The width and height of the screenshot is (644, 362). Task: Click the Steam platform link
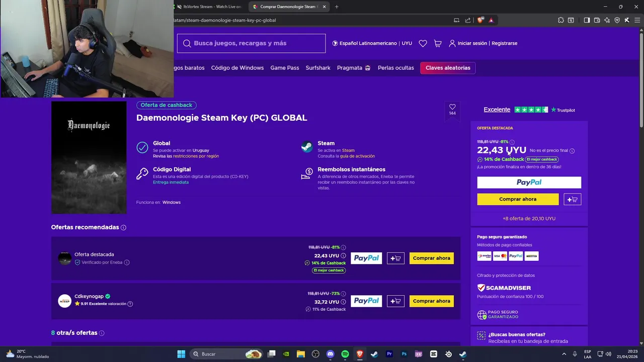click(x=349, y=150)
